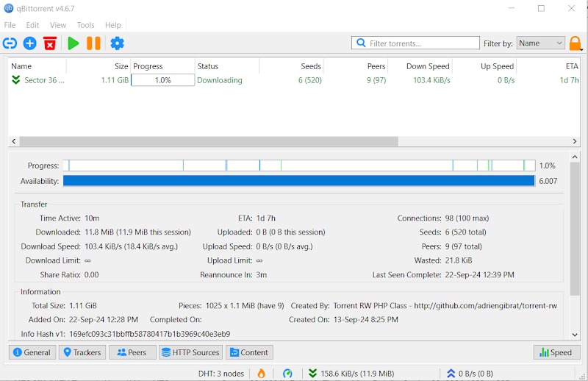Viewport: 588px width, 381px height.
Task: Click the details panel vertical scrollbar thumb
Action: click(575, 229)
